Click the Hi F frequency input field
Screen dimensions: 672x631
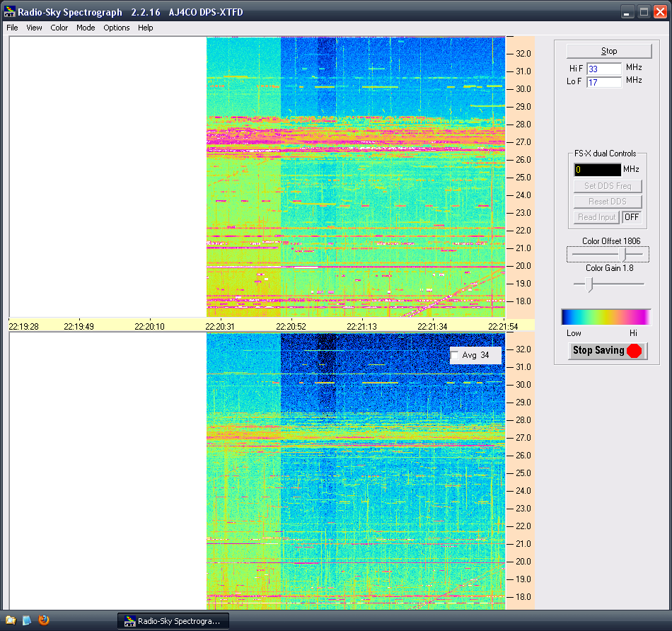tap(604, 69)
